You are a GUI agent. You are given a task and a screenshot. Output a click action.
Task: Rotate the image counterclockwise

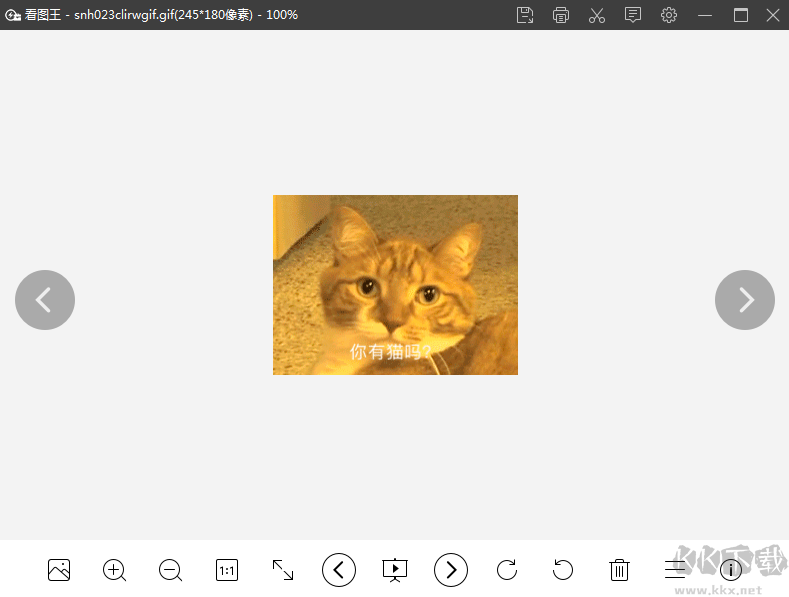coord(563,570)
